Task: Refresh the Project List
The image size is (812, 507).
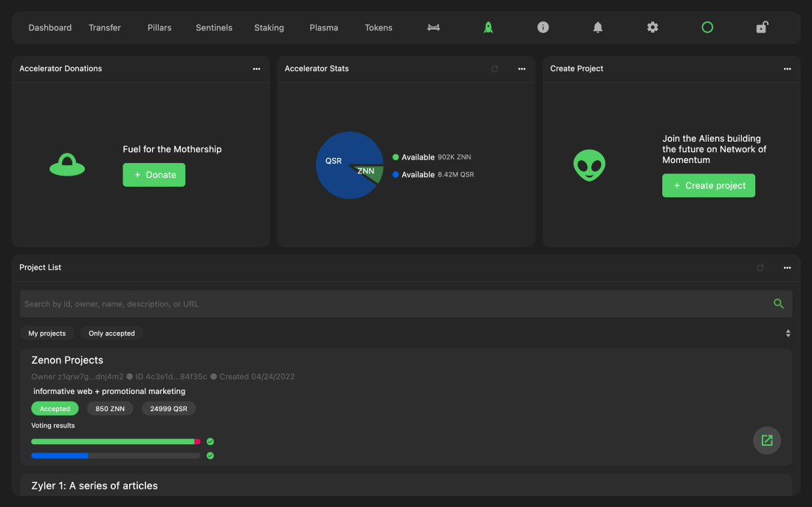Action: [x=760, y=268]
